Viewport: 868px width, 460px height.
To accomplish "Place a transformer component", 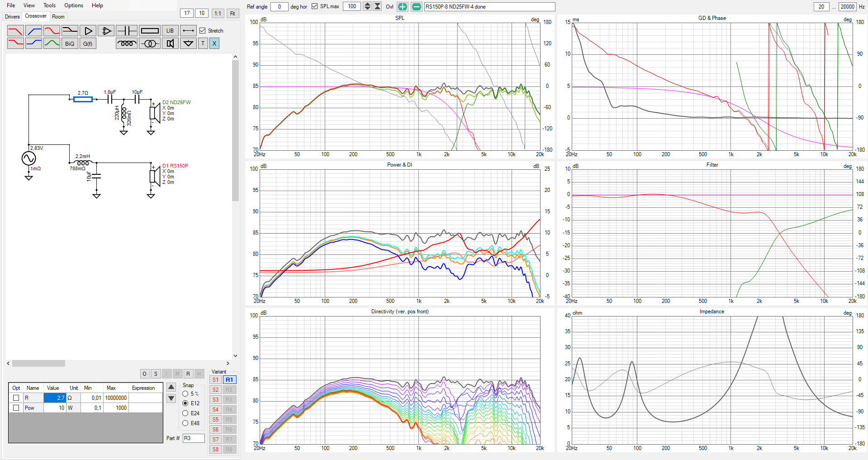I will pos(150,43).
